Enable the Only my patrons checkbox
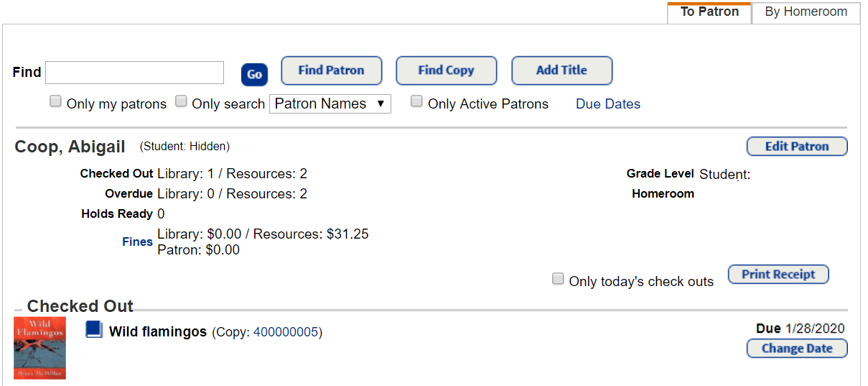Image resolution: width=868 pixels, height=386 pixels. pos(55,102)
